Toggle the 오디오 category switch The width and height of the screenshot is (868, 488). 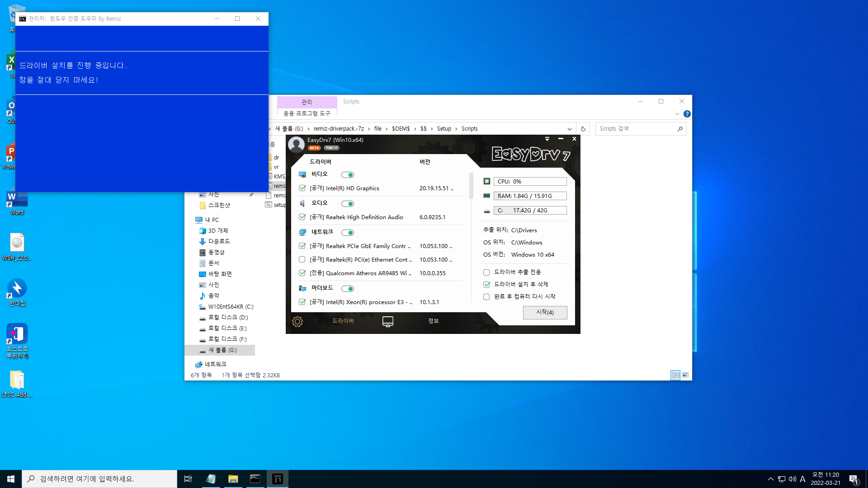pyautogui.click(x=348, y=204)
